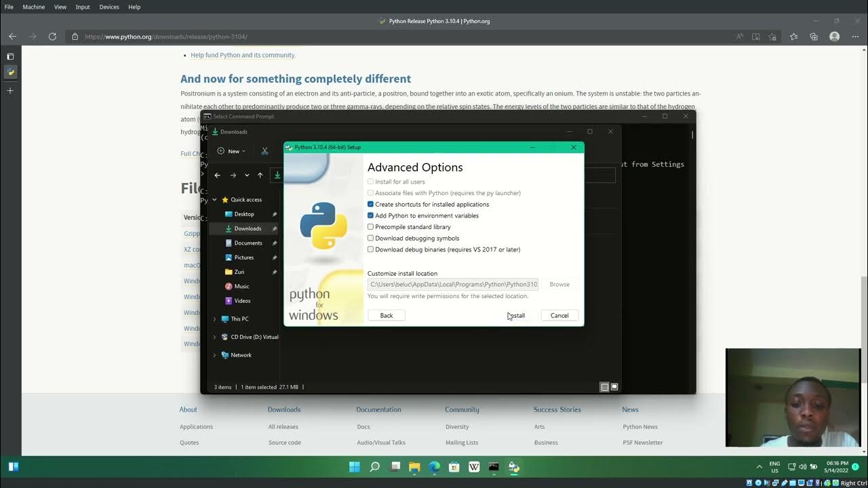Click the install location path field
The image size is (868, 488).
(453, 285)
